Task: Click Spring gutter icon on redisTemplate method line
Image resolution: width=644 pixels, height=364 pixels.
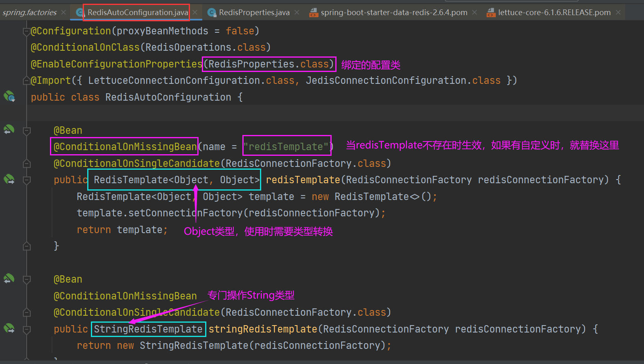Action: pos(9,179)
